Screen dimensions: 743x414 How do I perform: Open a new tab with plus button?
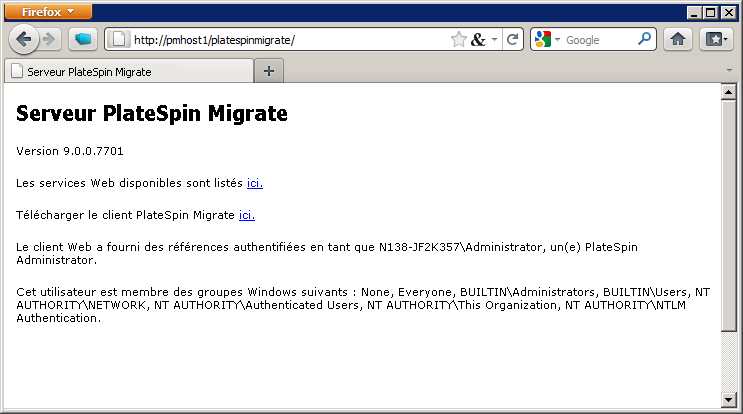269,71
